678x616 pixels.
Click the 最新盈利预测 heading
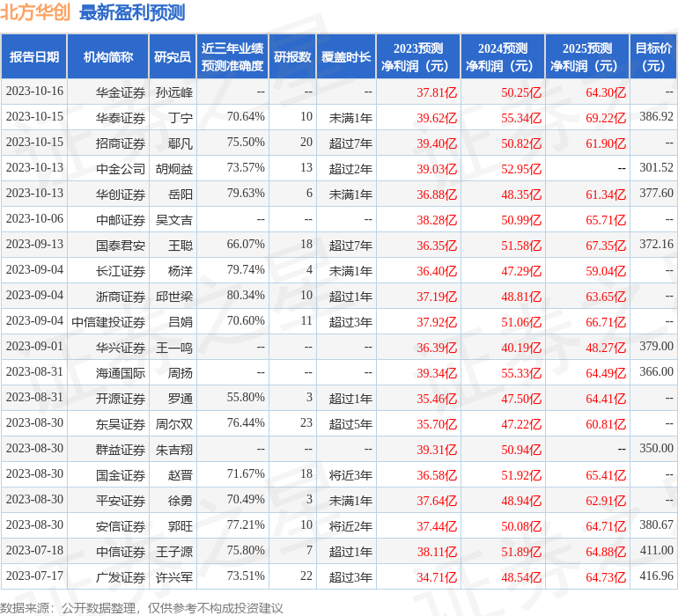tap(132, 12)
